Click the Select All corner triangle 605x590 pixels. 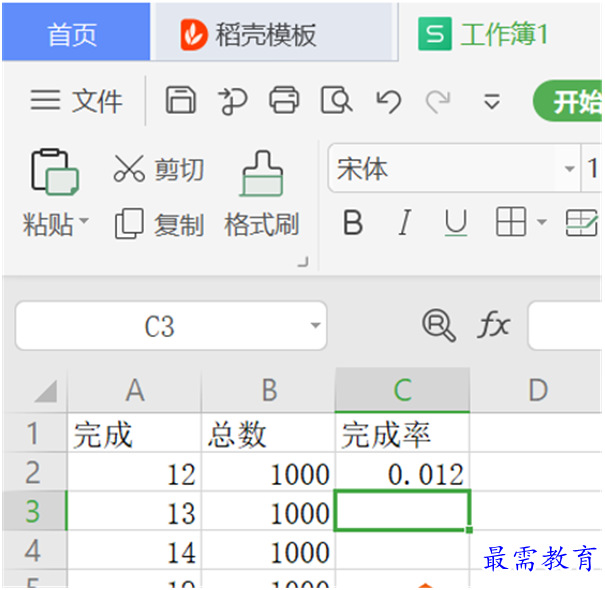click(46, 391)
